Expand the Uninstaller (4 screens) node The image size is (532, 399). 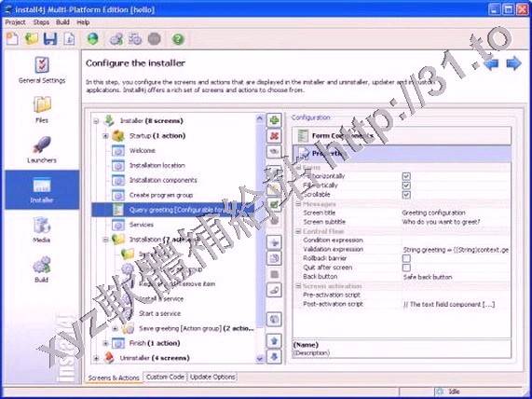pyautogui.click(x=96, y=358)
